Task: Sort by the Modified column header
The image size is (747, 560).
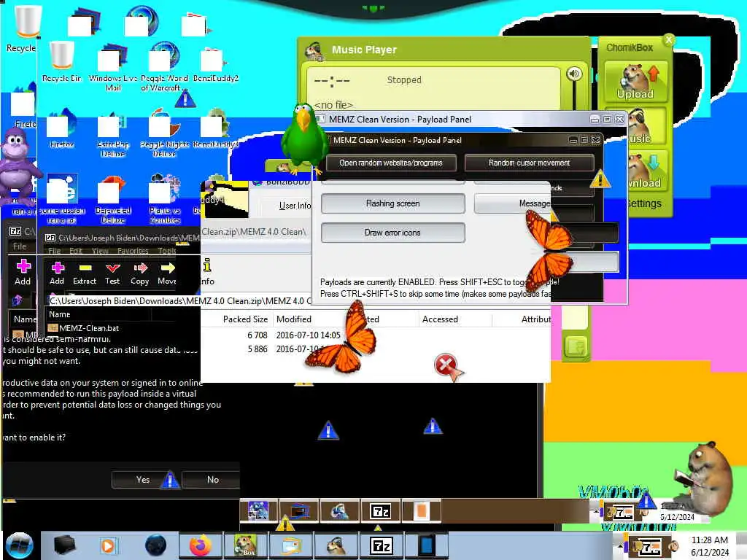Action: point(293,319)
